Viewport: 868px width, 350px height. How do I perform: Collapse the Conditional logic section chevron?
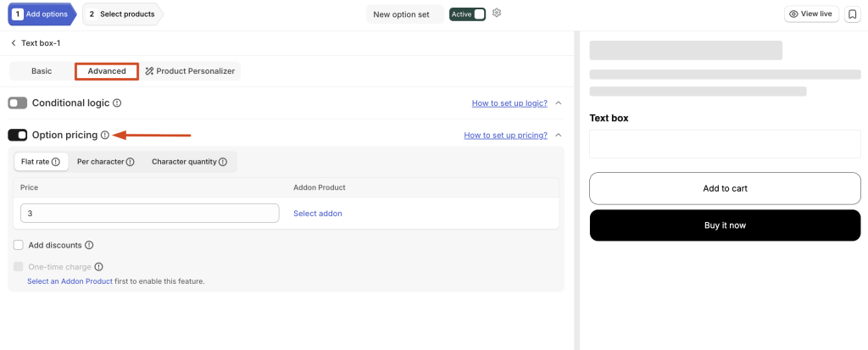(559, 103)
